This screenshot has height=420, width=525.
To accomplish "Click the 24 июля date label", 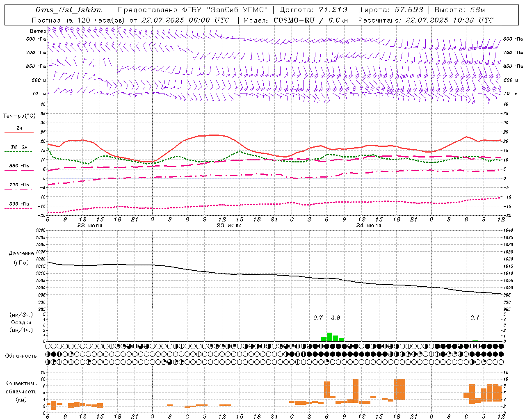I will [368, 226].
